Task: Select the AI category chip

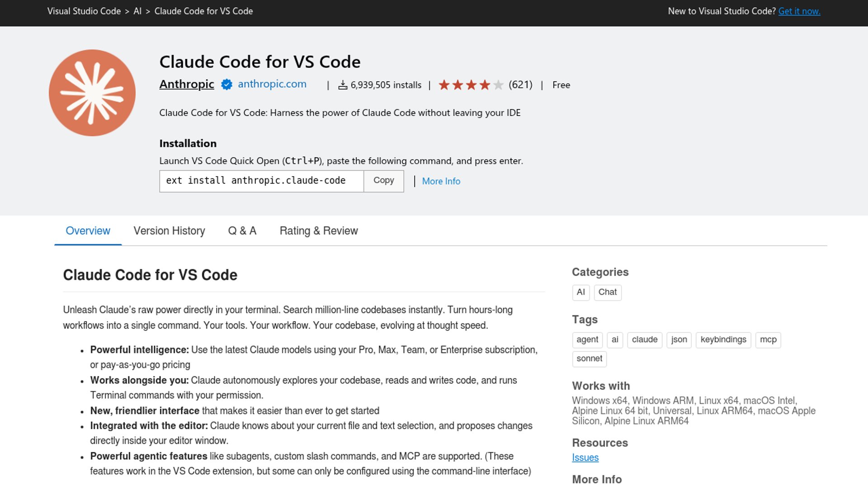Action: 580,292
